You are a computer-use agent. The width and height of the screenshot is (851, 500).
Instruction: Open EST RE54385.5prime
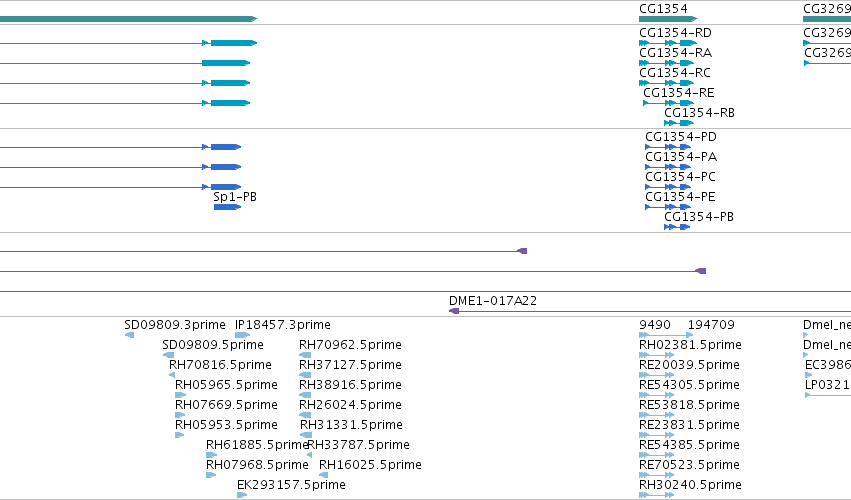pyautogui.click(x=689, y=445)
